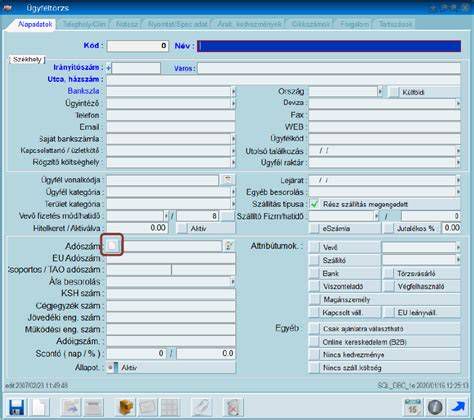The height and width of the screenshot is (420, 474).
Task: Click the round info icon
Action: [x=435, y=407]
